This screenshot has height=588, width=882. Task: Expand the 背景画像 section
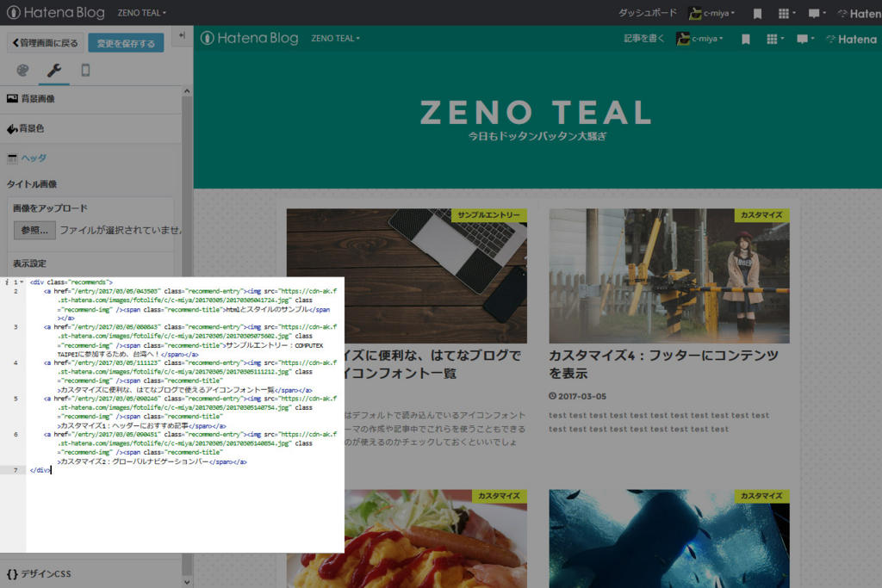coord(91,99)
